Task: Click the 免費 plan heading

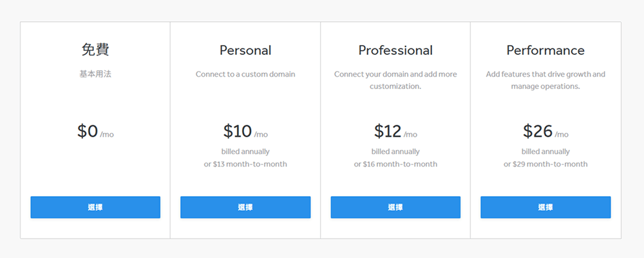Action: pos(95,50)
